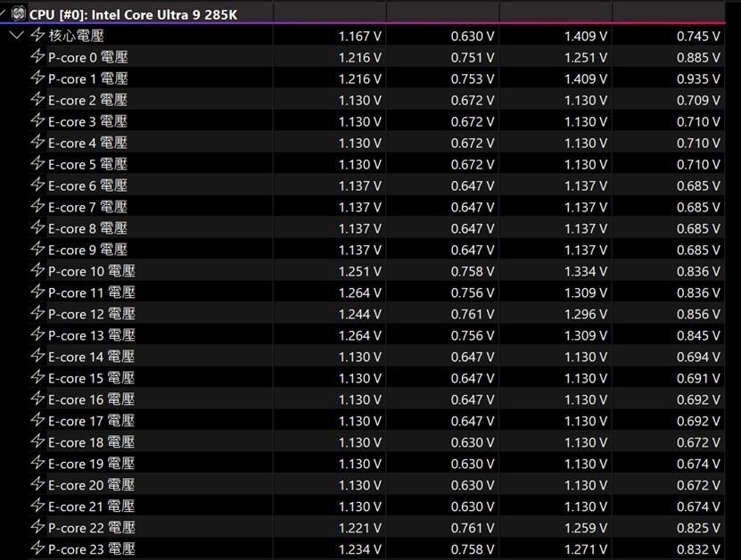The height and width of the screenshot is (560, 741).
Task: Select the P-core 22 電壓 row label
Action: coord(91,528)
